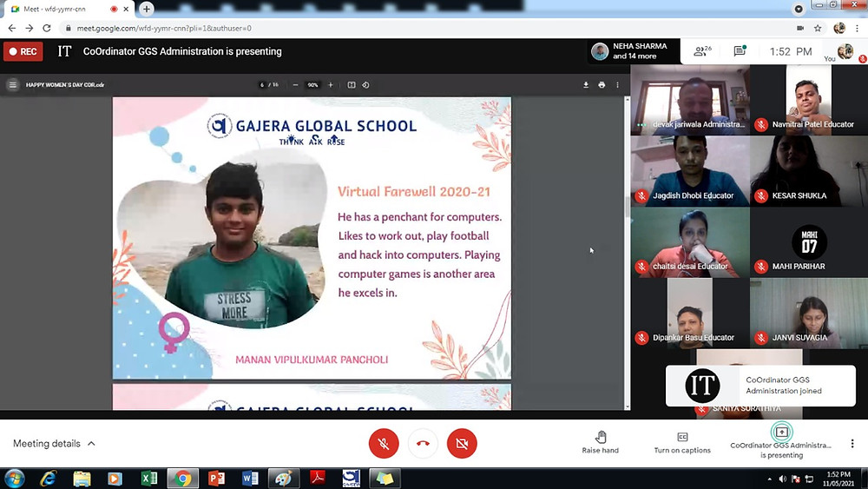This screenshot has height=489, width=868.
Task: Open the meeting chat panel
Action: point(740,51)
